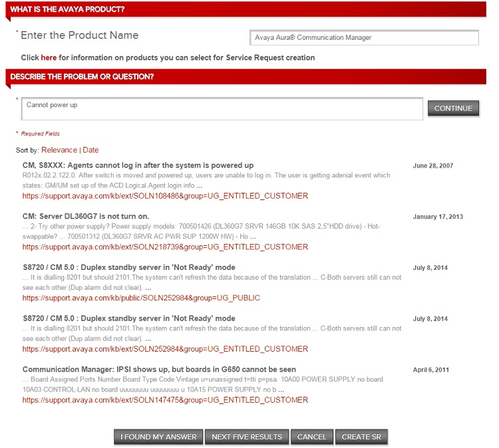Click the problem description text box
Viewport: 499px width, 448px height.
point(222,109)
